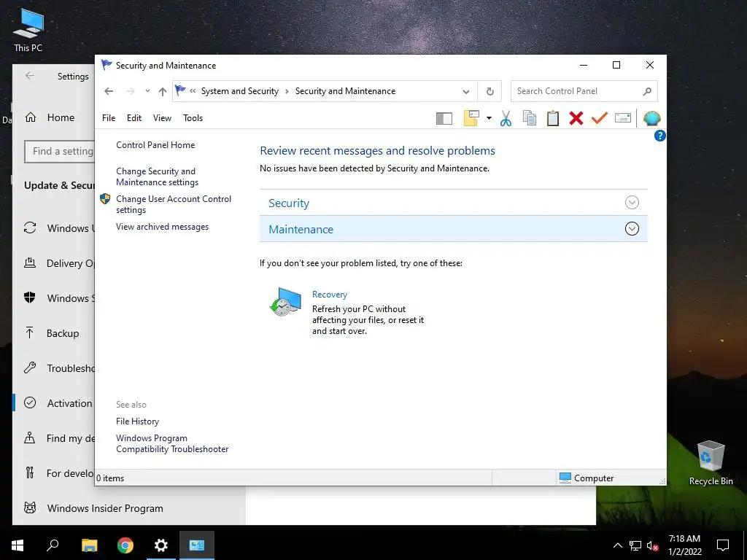Click Computer in the status bar
This screenshot has width=747, height=560.
(x=587, y=478)
